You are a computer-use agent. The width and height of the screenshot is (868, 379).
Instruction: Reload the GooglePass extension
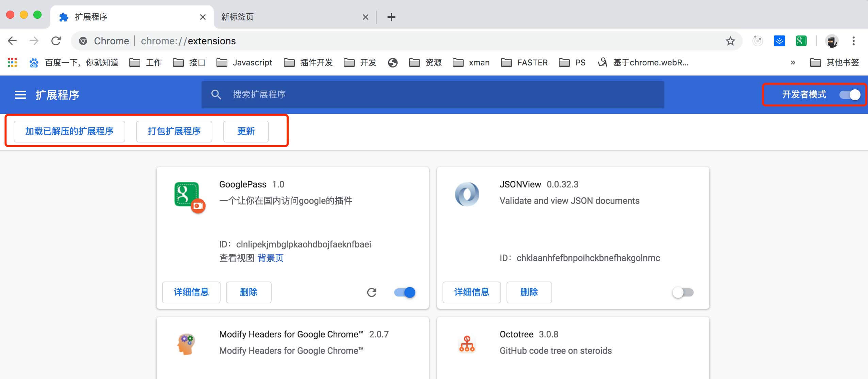click(372, 292)
